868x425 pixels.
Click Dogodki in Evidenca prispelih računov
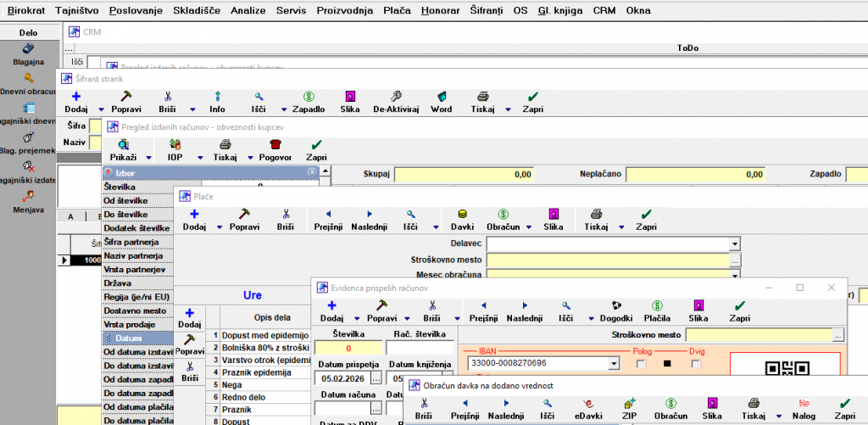[x=615, y=310]
